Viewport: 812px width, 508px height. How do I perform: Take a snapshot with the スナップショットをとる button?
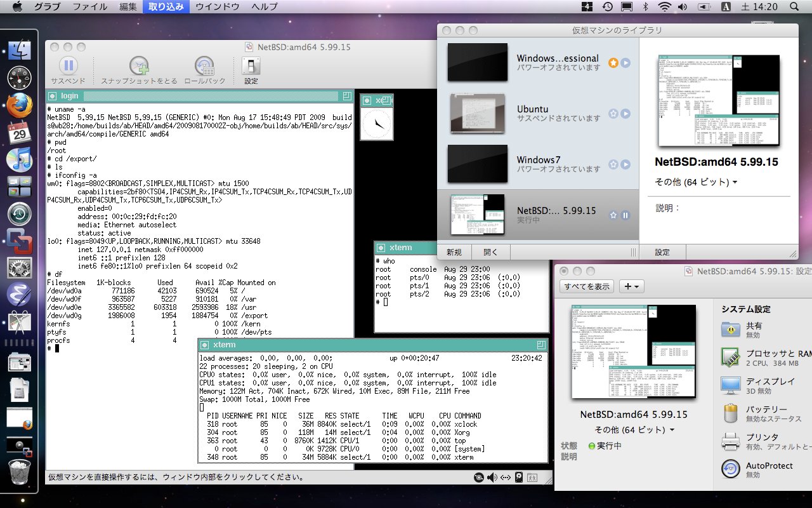tap(139, 70)
